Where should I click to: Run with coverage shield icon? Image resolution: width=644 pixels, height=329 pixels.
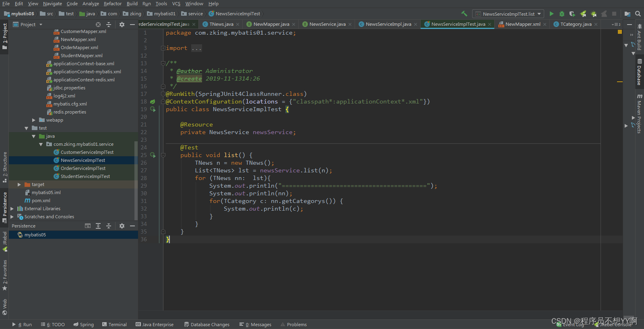(572, 14)
